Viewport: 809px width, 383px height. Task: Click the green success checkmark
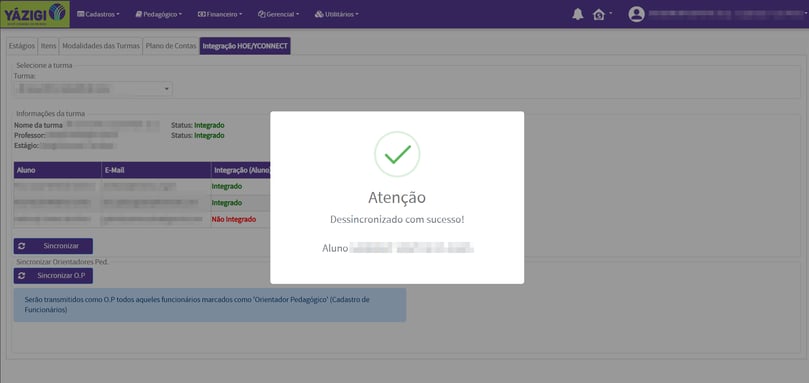(397, 154)
